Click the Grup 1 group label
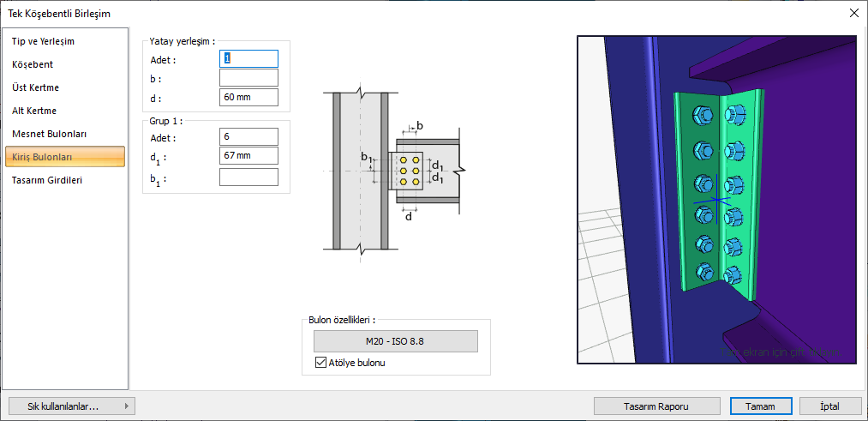Viewport: 868px width, 421px height. click(x=166, y=120)
